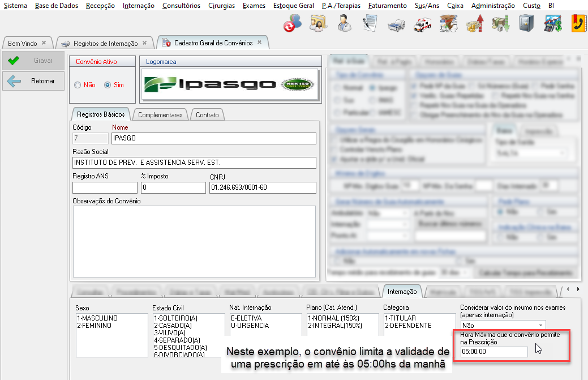The image size is (588, 380).
Task: Open the Faturamento menu
Action: pos(387,6)
